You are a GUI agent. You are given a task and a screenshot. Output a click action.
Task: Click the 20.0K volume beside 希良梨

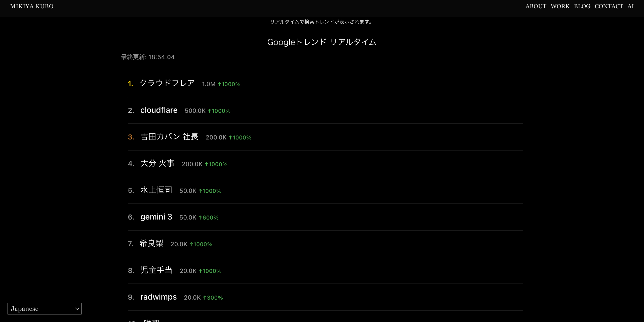pyautogui.click(x=179, y=244)
